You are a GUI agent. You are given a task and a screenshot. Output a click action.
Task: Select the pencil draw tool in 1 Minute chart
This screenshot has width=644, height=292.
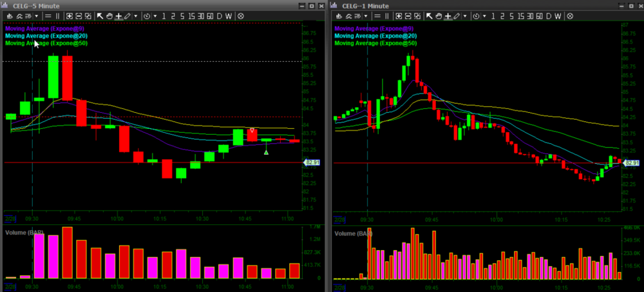457,15
